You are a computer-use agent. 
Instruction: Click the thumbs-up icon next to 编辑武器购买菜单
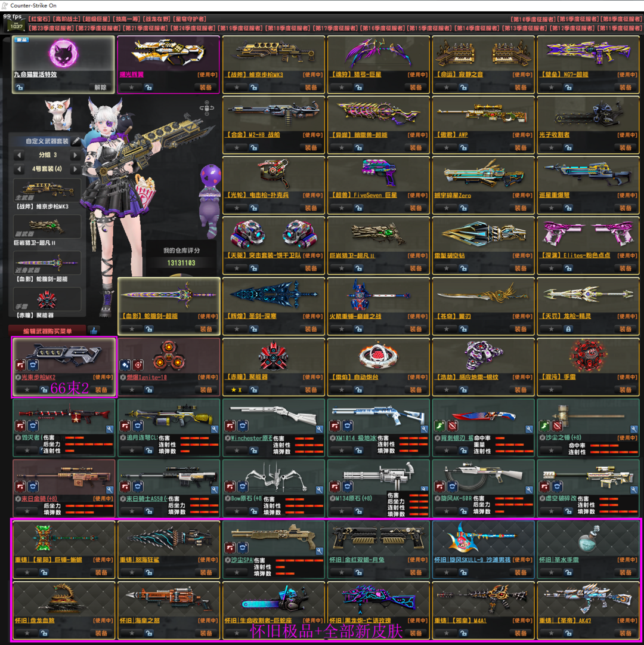tap(94, 331)
